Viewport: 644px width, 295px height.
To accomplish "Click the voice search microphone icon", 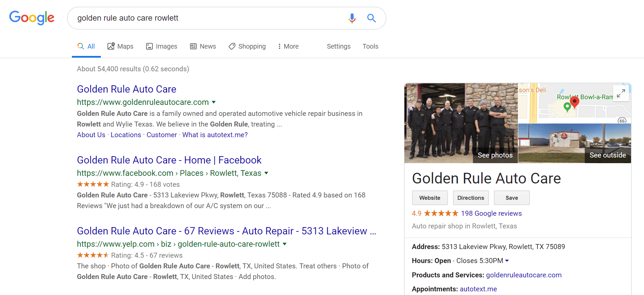I will coord(352,18).
